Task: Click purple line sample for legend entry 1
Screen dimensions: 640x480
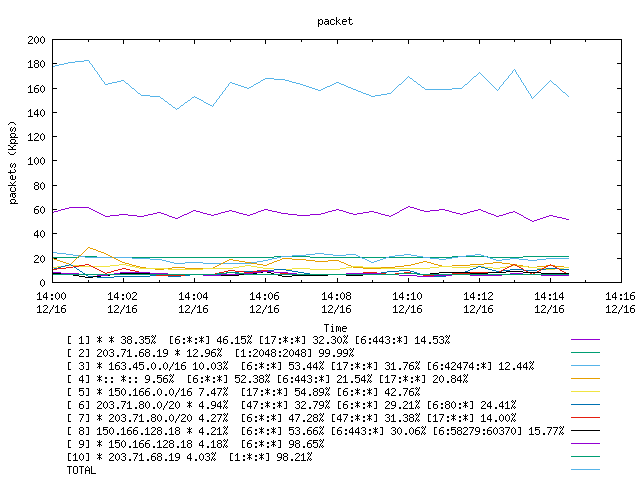Action: [x=585, y=340]
